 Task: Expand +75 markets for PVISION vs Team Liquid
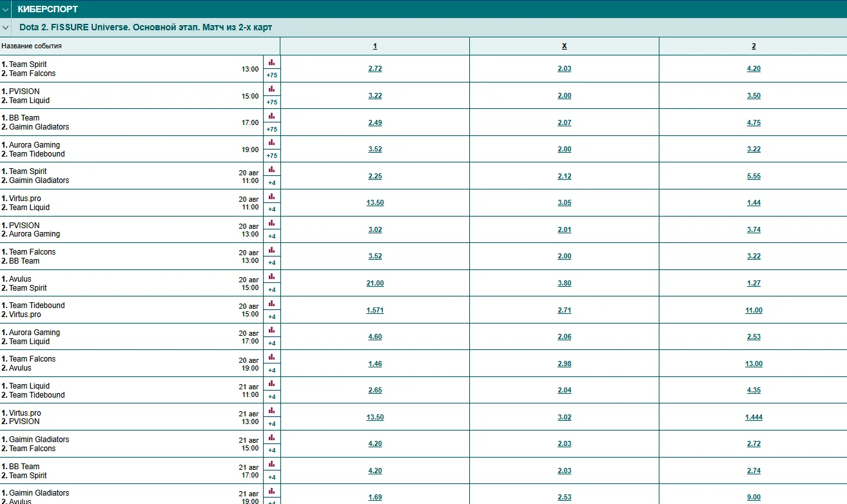coord(271,102)
